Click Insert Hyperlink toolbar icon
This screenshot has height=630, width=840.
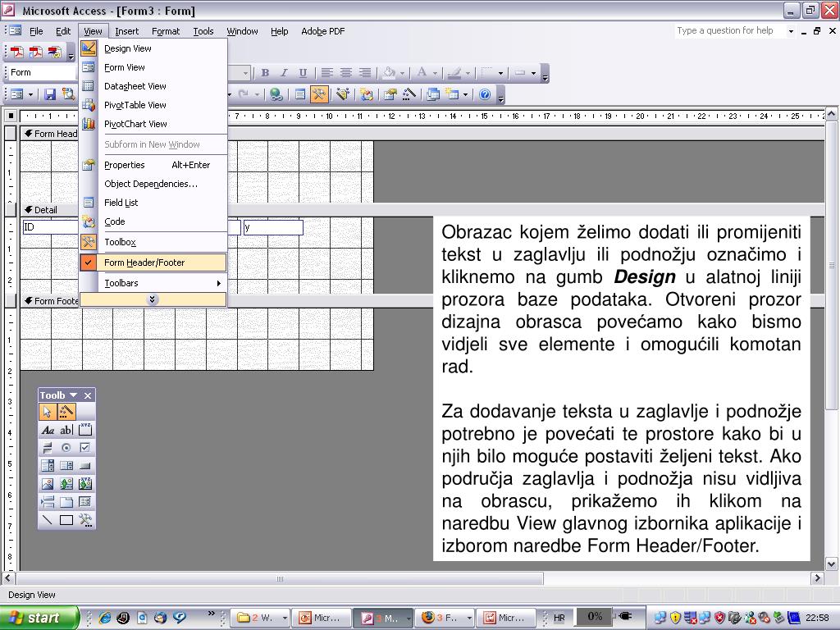click(x=276, y=95)
